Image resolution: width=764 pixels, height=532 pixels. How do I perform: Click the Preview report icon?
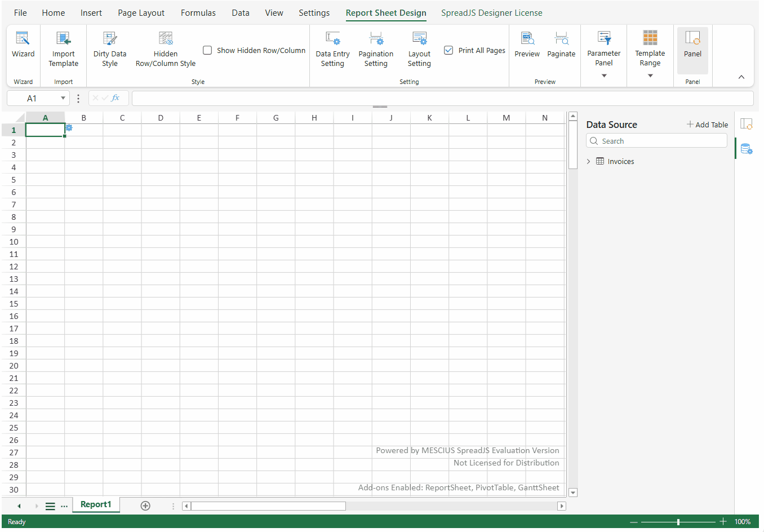(x=527, y=39)
